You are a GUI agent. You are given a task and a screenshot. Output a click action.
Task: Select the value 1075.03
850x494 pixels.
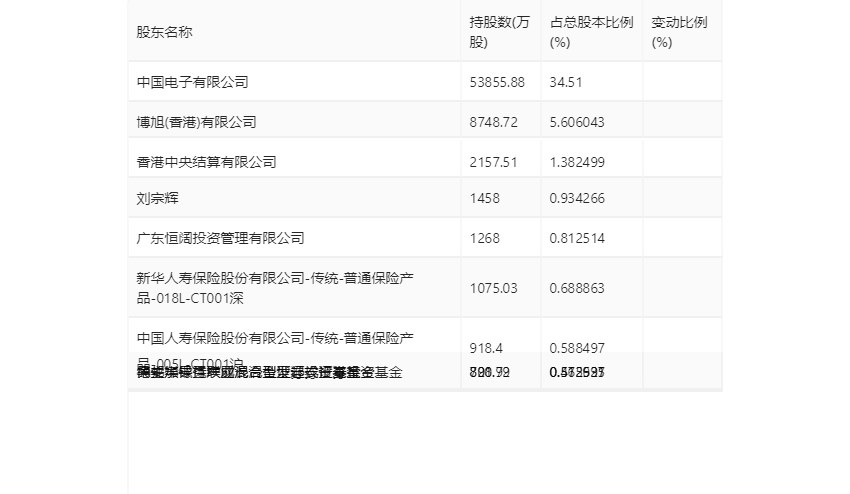pyautogui.click(x=493, y=288)
